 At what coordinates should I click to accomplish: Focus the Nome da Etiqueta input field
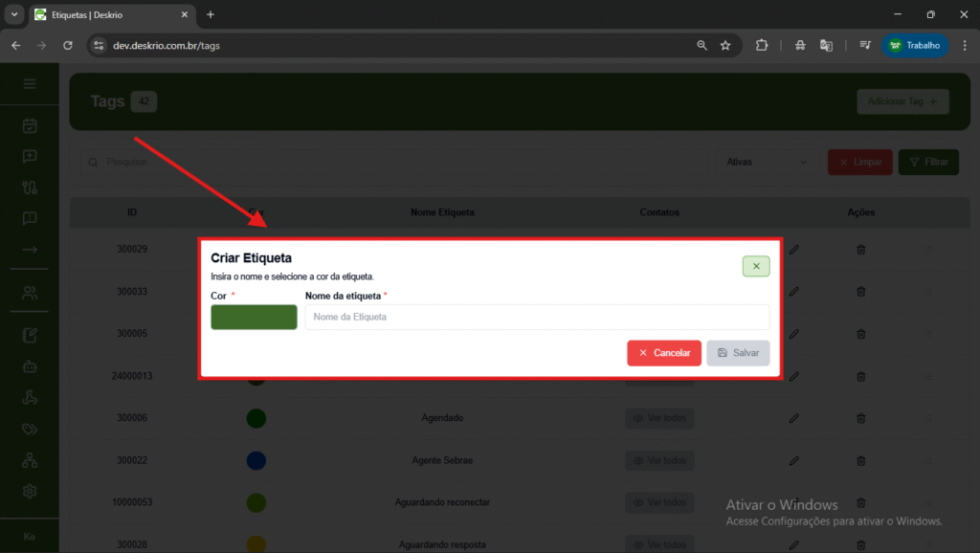536,317
